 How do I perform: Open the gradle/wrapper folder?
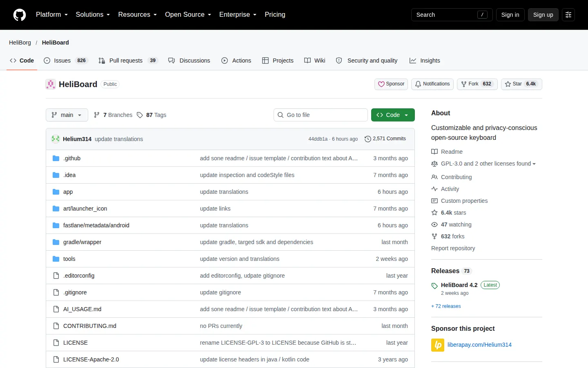(82, 242)
